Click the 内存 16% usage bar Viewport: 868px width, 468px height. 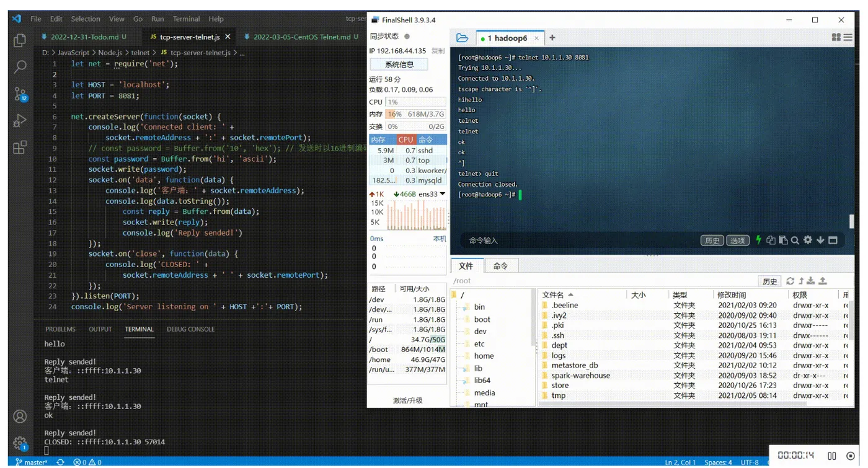coord(415,114)
